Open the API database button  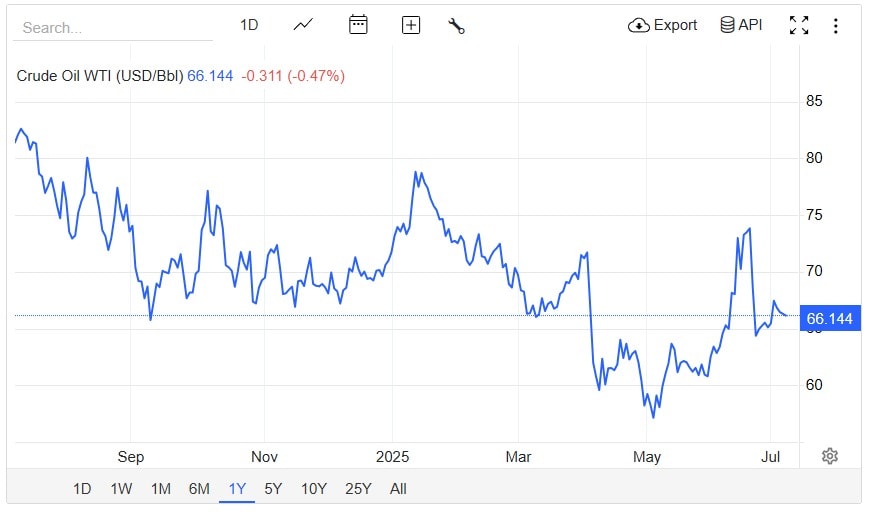click(741, 25)
